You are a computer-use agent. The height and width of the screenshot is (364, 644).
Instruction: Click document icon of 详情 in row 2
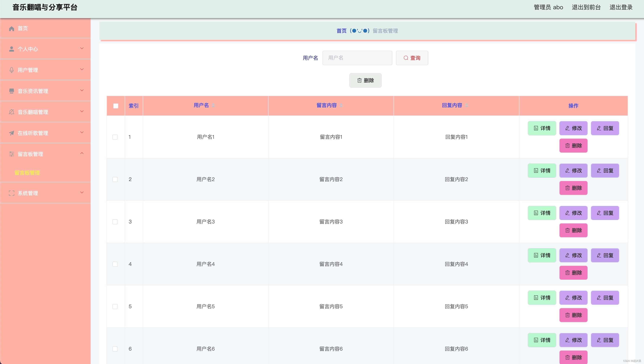pos(536,170)
